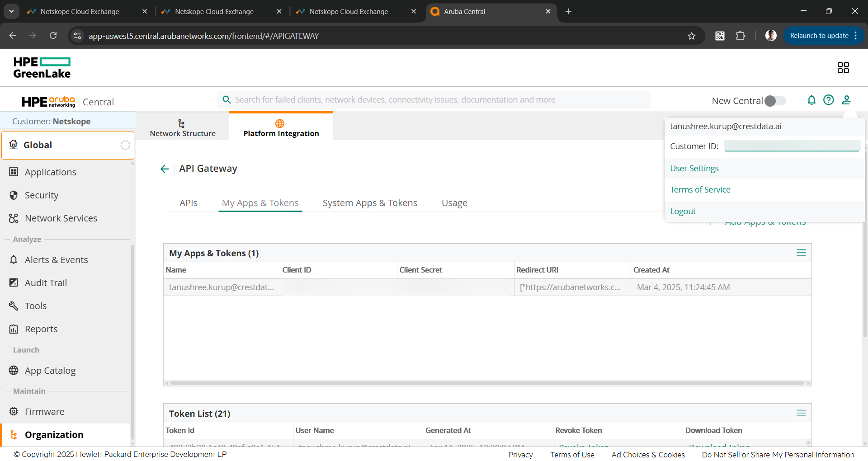Click the browser address bar URL
The image size is (868, 461).
coord(203,36)
